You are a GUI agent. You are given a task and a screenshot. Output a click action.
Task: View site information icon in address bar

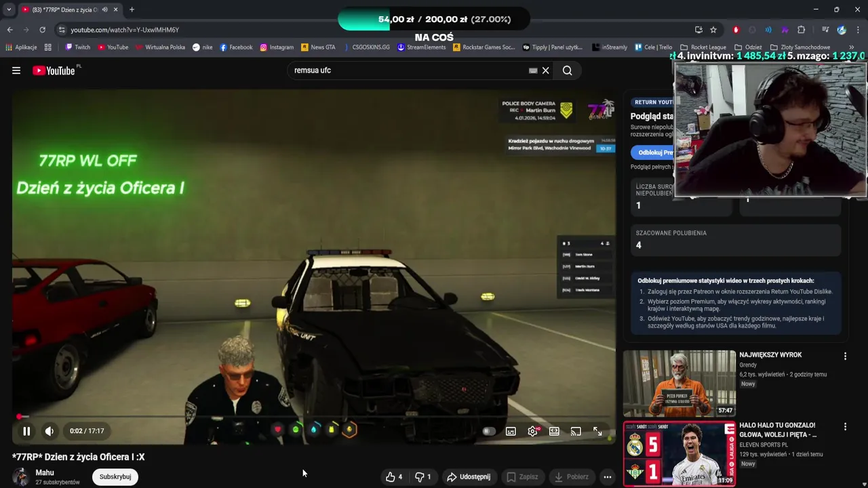[62, 30]
